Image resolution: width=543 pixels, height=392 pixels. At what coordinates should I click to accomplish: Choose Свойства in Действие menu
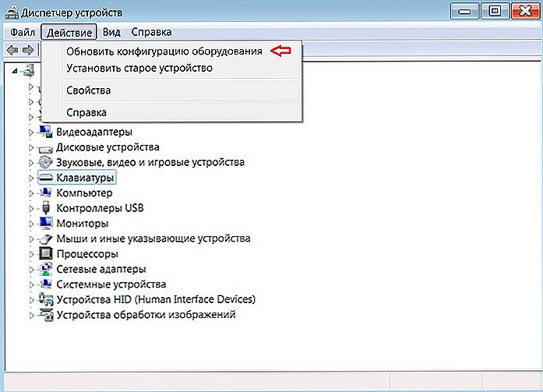(171, 90)
